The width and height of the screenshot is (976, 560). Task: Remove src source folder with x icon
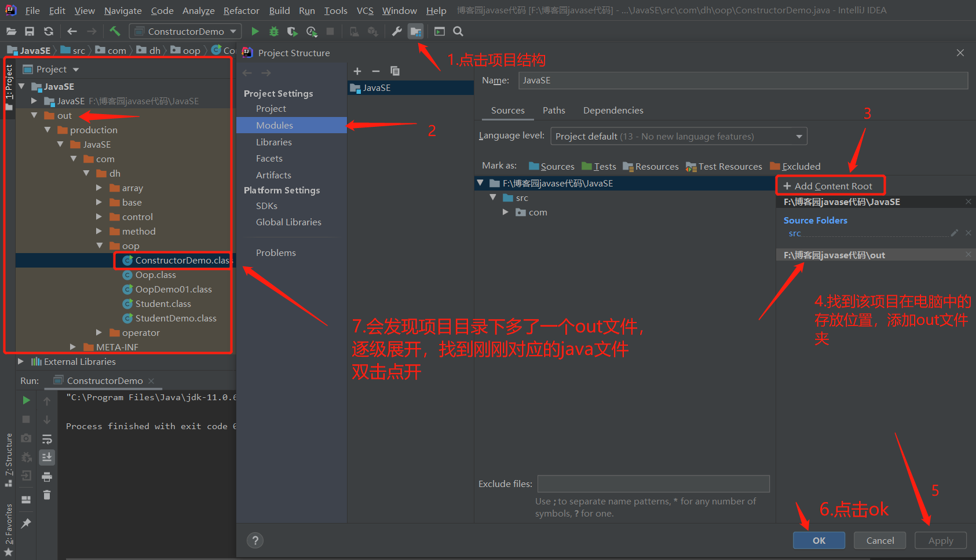click(x=968, y=233)
